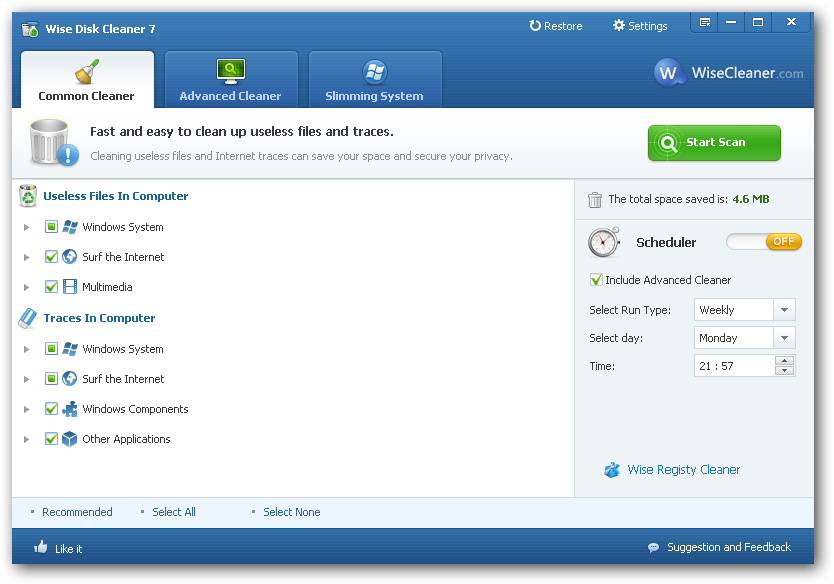Open Suggestion and Feedback link

point(729,547)
